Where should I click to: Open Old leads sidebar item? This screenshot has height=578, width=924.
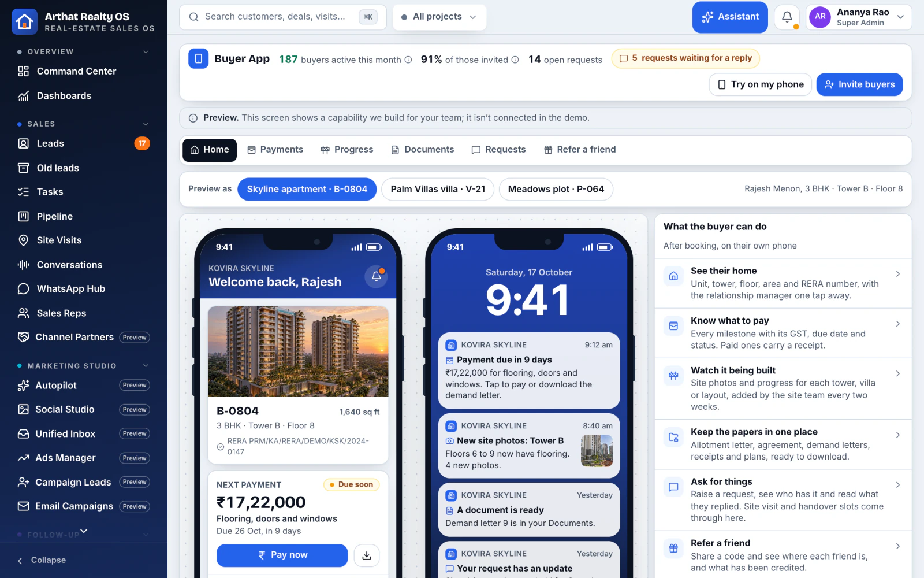[84, 168]
